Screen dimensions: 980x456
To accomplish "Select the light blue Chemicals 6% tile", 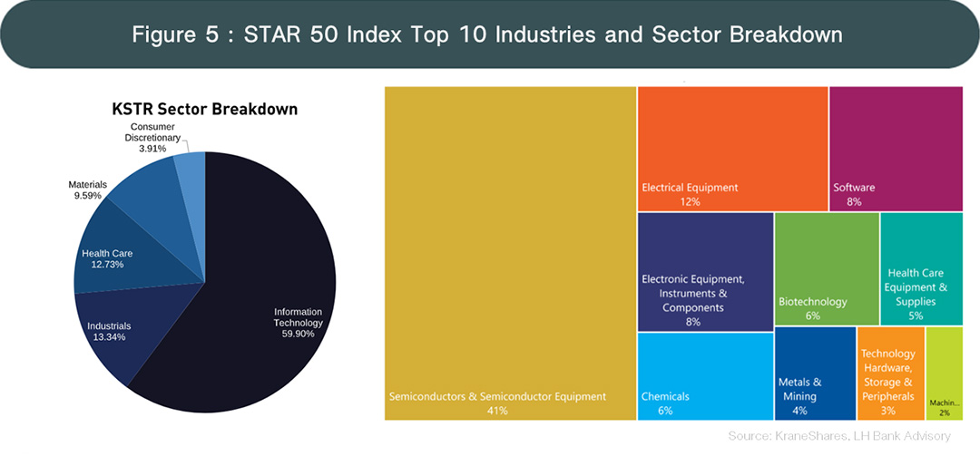I will pyautogui.click(x=704, y=376).
